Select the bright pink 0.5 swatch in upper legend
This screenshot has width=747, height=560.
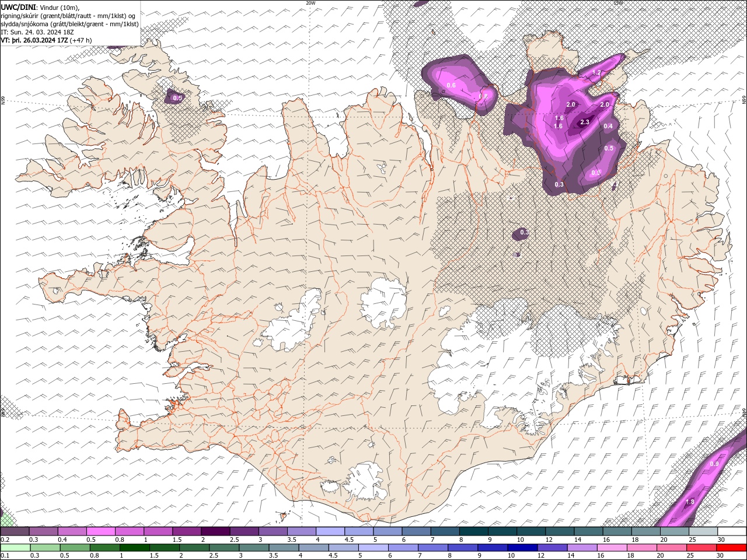click(100, 531)
